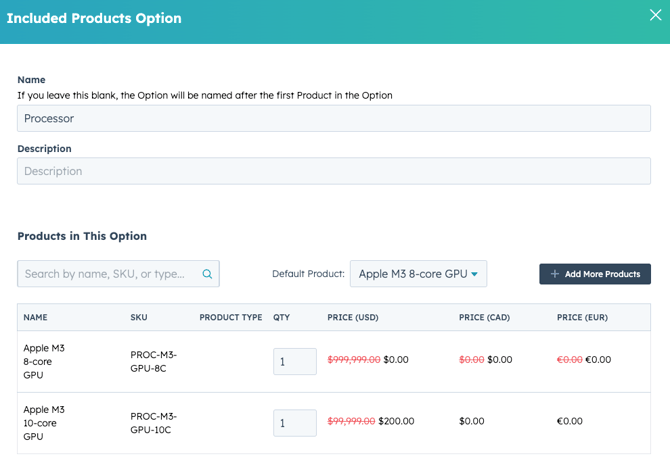The width and height of the screenshot is (670, 469).
Task: Click the Name field containing Processor
Action: coord(333,118)
